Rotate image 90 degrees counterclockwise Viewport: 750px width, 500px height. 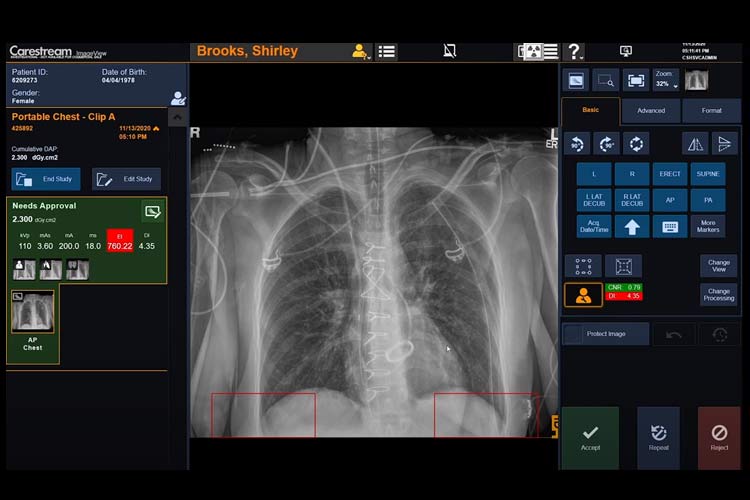coord(576,143)
